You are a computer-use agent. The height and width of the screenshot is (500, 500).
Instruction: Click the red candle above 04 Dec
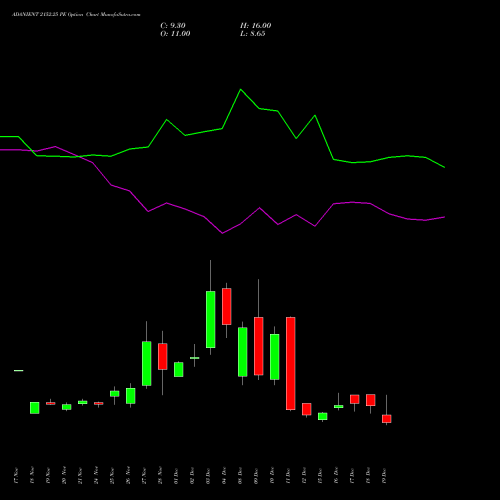[x=227, y=306]
